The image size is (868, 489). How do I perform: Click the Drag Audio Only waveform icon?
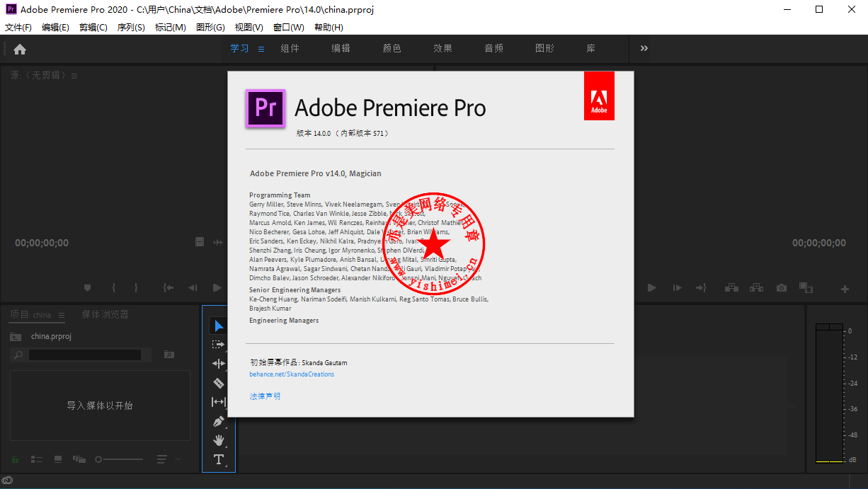click(217, 242)
